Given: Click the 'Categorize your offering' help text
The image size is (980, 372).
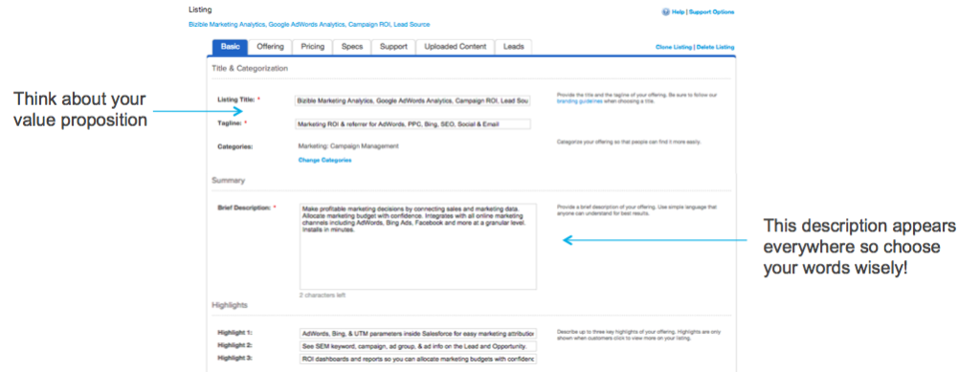Looking at the screenshot, I should coord(629,142).
